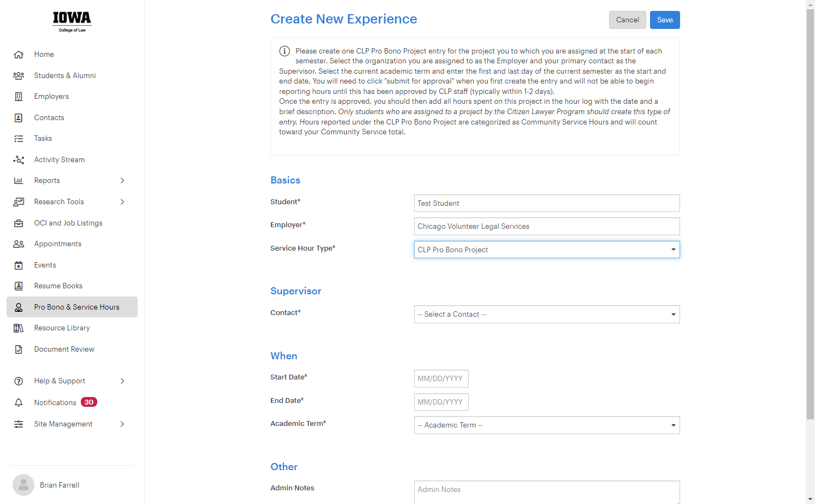Screen dimensions: 815x504
Task: Click the Employer field with Chicago Volunteer Legal Services
Action: [x=547, y=227]
